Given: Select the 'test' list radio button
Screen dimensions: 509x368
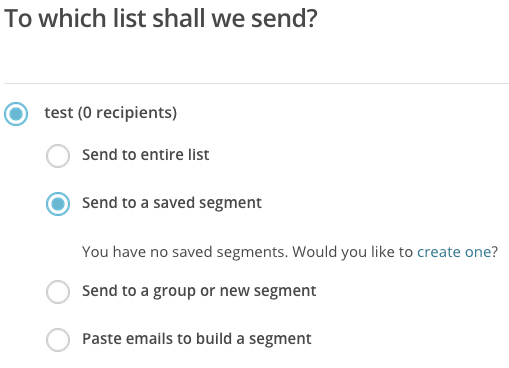Looking at the screenshot, I should pyautogui.click(x=16, y=114).
